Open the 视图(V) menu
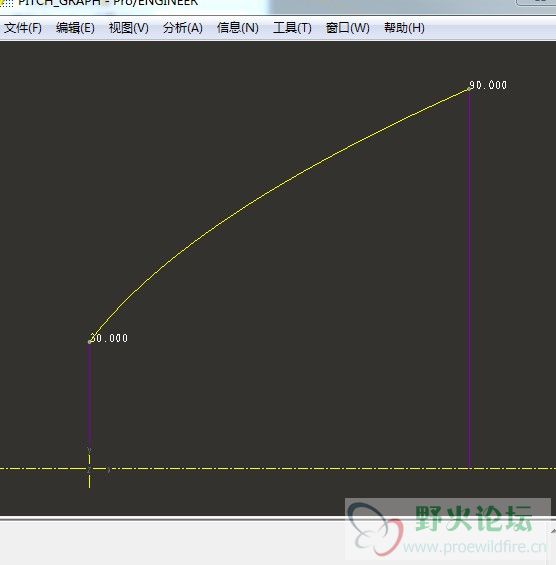Image resolution: width=556 pixels, height=565 pixels. (x=129, y=28)
